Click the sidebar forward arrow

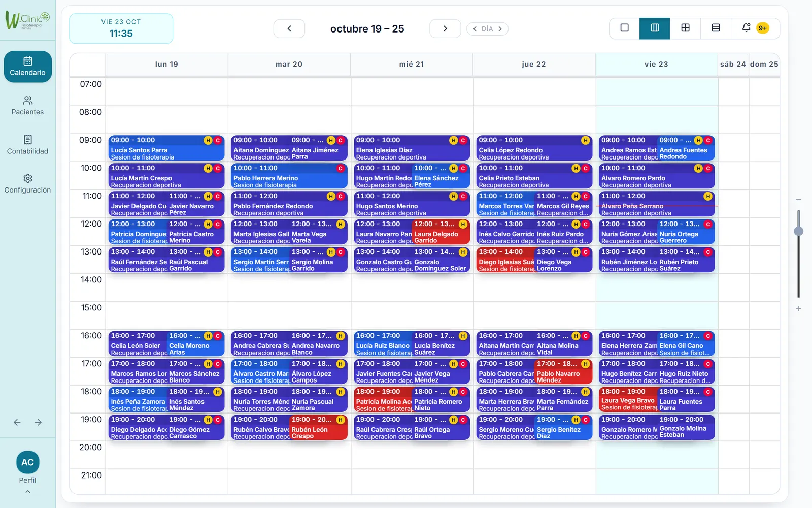38,422
